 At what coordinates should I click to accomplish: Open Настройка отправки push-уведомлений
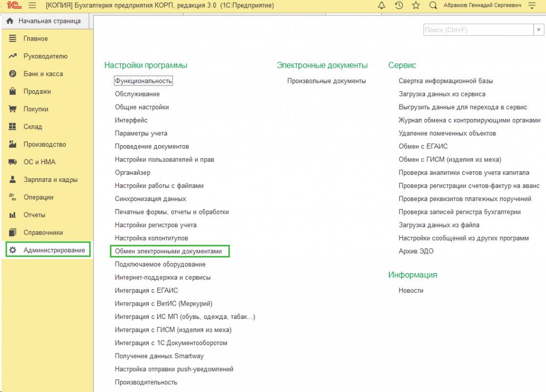pos(174,369)
